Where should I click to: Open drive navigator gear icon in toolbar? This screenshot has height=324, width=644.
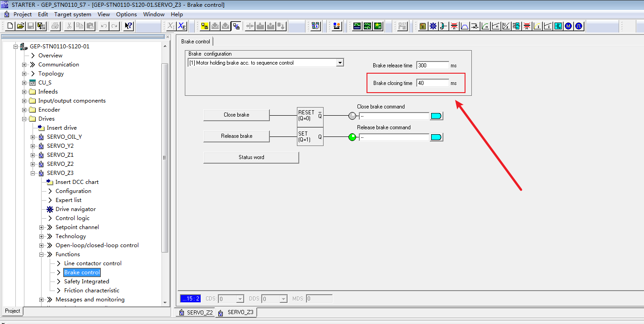point(433,26)
